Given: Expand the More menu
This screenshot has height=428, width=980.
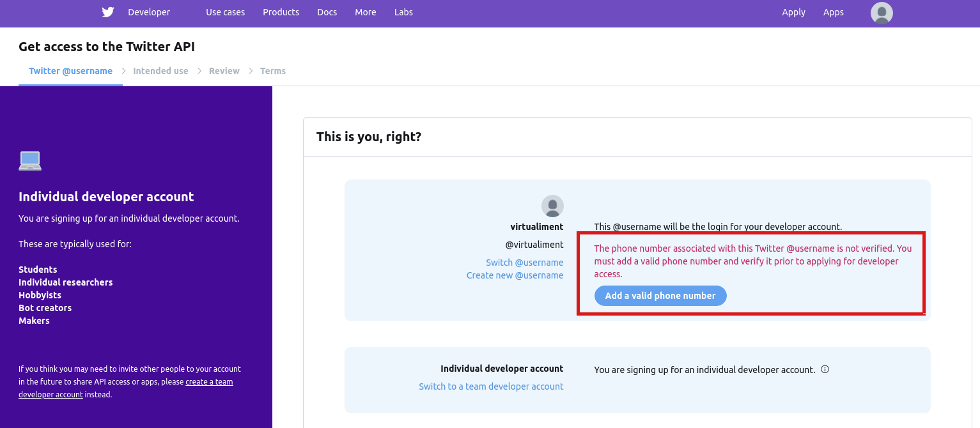Looking at the screenshot, I should click(x=365, y=12).
